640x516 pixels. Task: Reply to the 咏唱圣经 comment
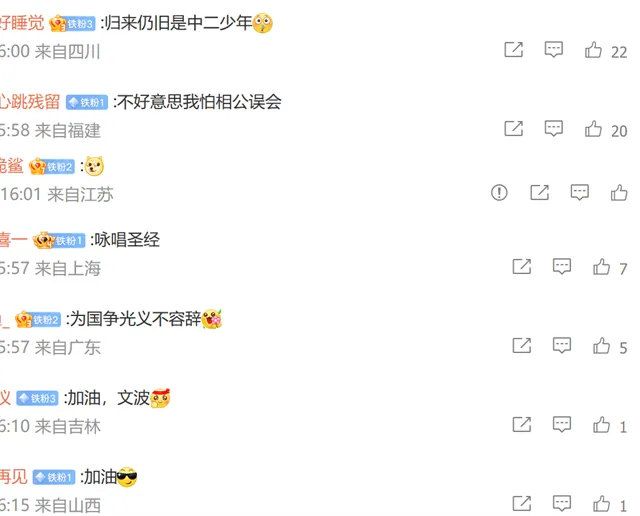(562, 267)
